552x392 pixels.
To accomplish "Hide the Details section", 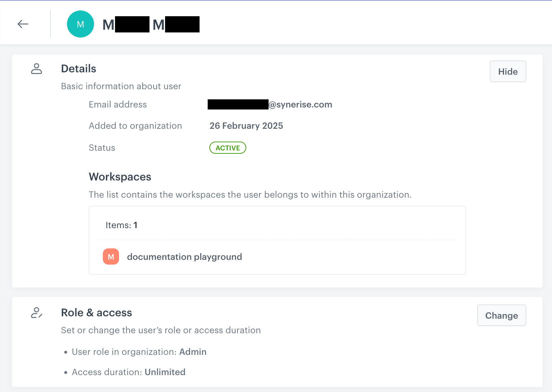I will coord(508,71).
